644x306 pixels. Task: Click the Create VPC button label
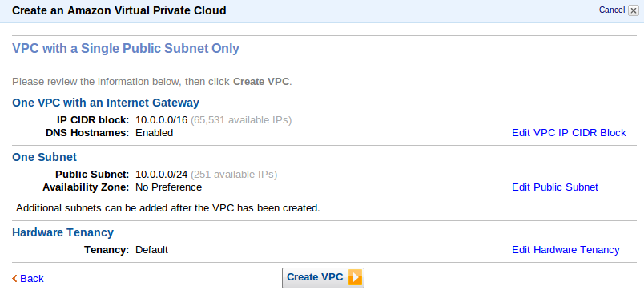315,277
